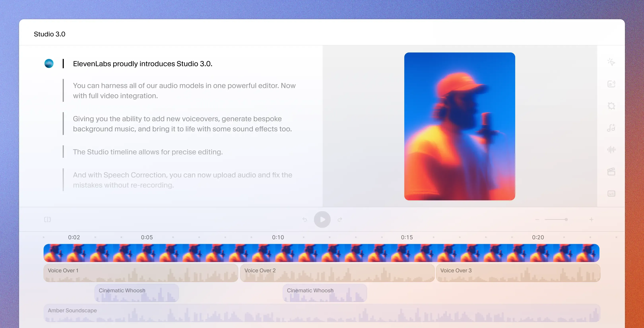Open the music generation tool
Image resolution: width=644 pixels, height=328 pixels.
(x=611, y=128)
